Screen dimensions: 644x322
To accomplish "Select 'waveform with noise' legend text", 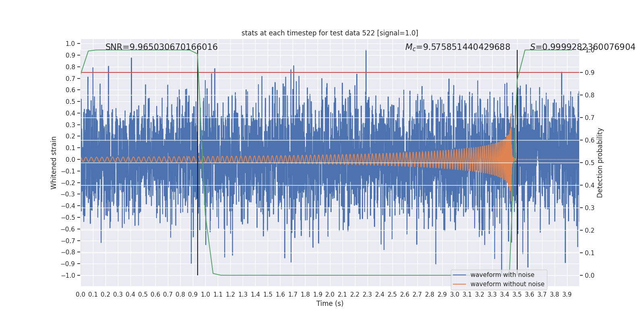I will pyautogui.click(x=502, y=275).
